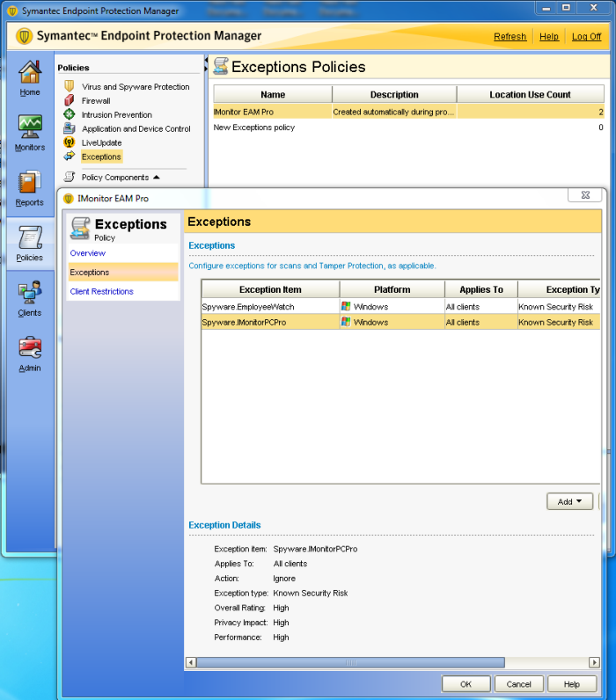
Task: Select the Policies sidebar icon
Action: [30, 237]
